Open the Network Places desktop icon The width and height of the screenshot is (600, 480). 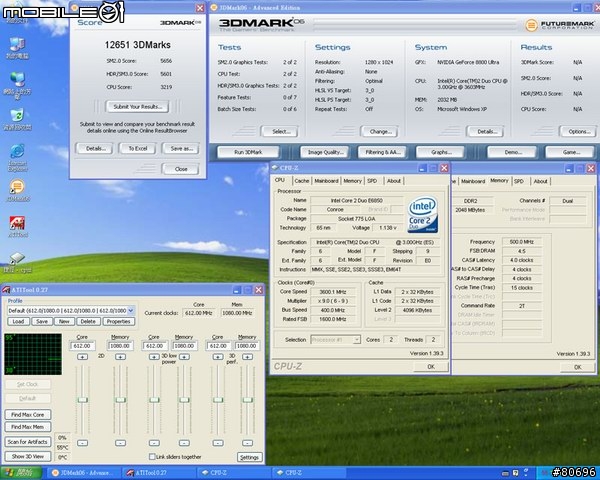[17, 79]
